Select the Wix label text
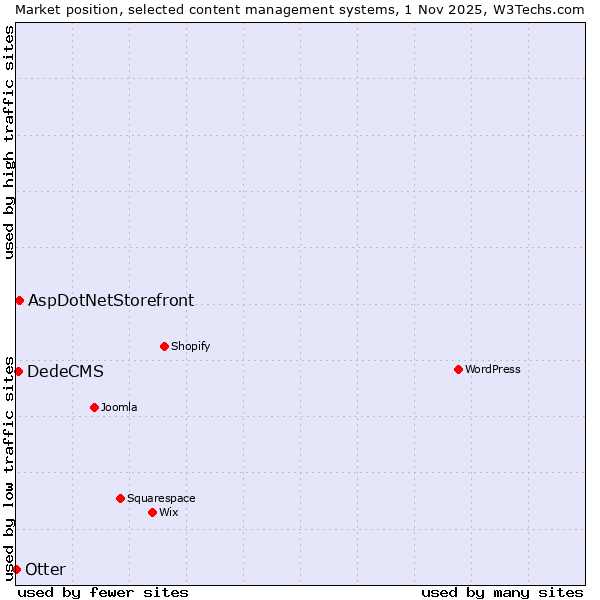 [x=168, y=512]
